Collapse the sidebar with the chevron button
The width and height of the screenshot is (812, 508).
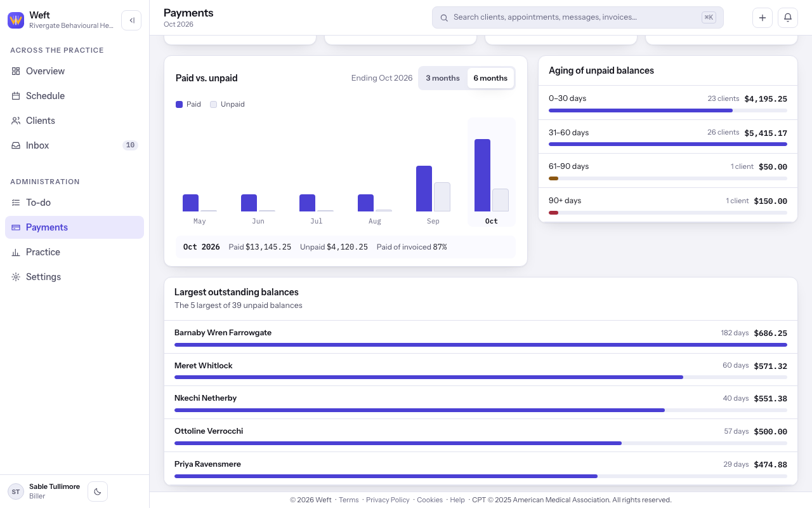coord(131,20)
